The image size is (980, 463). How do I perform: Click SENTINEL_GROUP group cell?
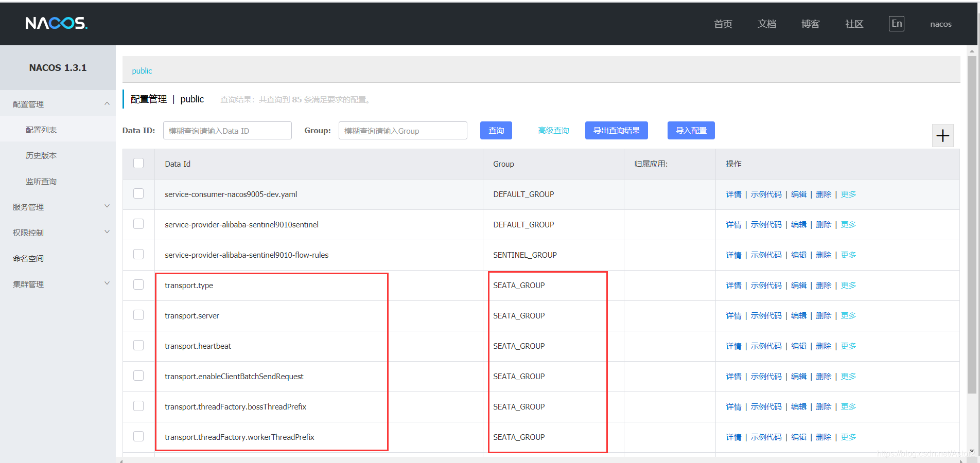tap(525, 255)
